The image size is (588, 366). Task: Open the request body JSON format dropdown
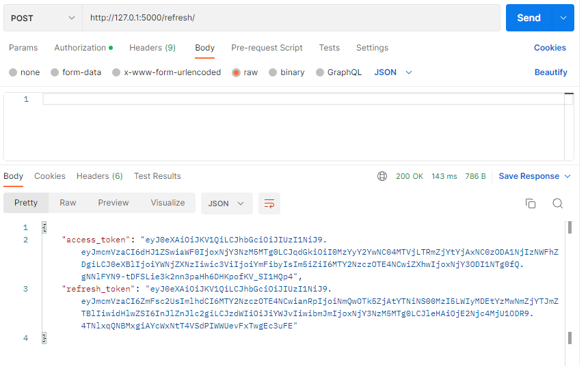(393, 72)
